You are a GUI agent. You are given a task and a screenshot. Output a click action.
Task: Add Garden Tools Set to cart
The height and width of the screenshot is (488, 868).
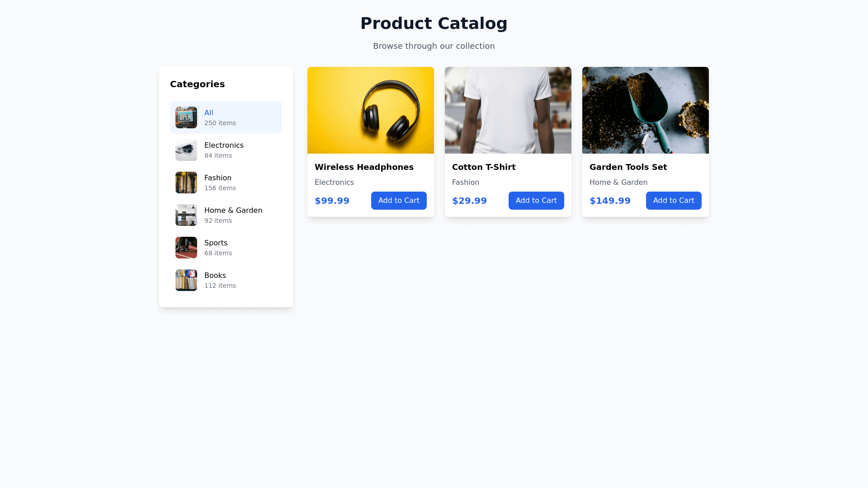click(674, 201)
